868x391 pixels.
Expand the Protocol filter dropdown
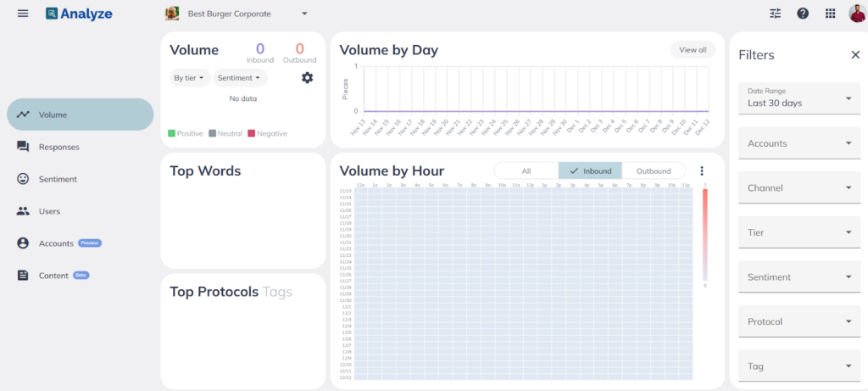click(799, 321)
